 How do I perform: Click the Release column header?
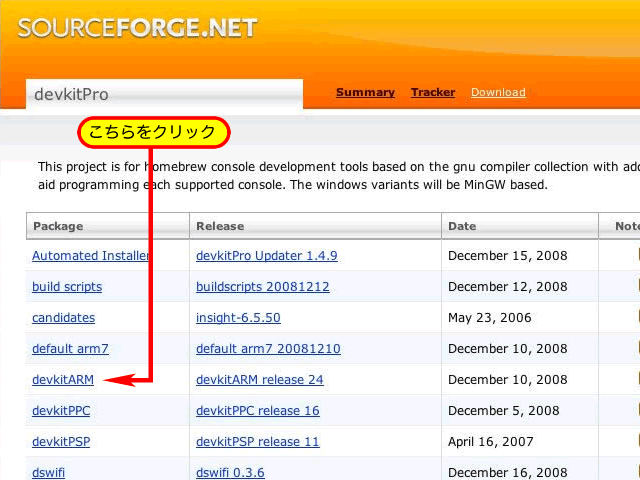click(316, 226)
